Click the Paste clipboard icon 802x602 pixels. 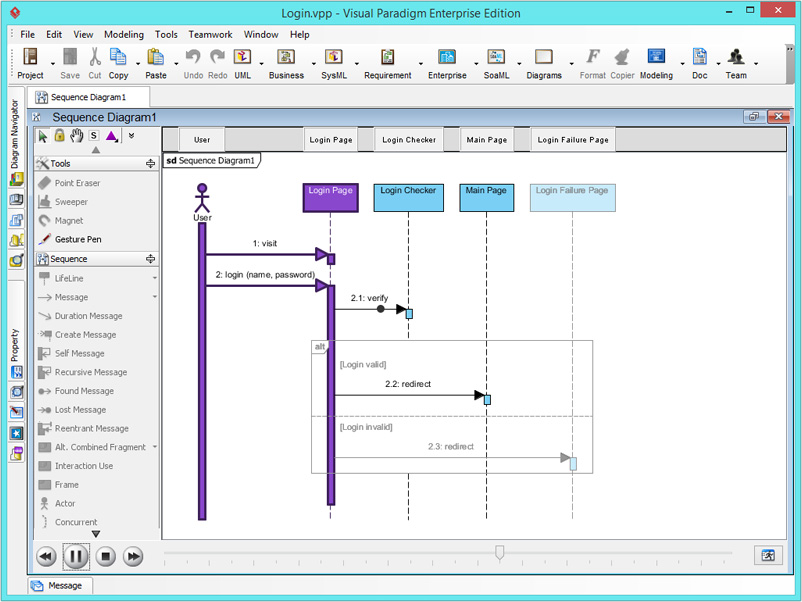[x=155, y=56]
